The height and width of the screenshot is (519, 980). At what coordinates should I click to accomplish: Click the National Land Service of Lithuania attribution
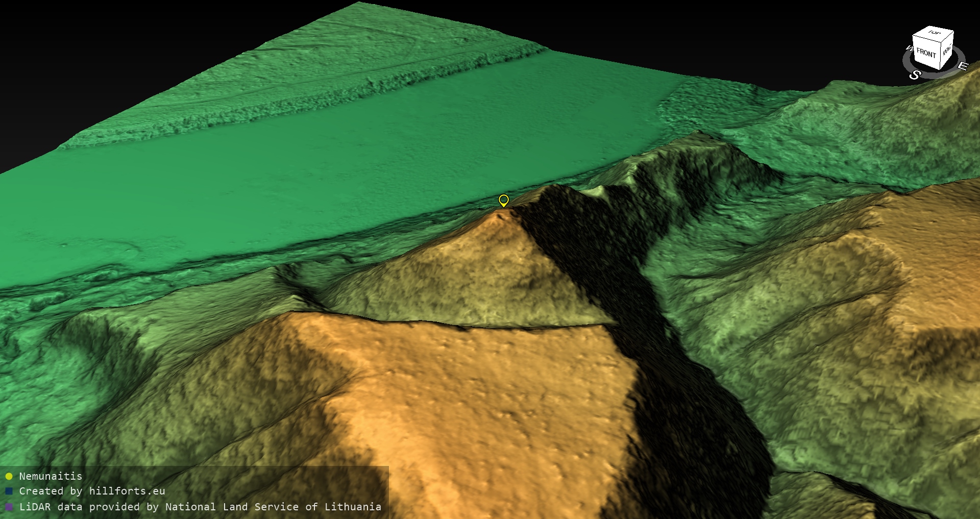tap(273, 507)
